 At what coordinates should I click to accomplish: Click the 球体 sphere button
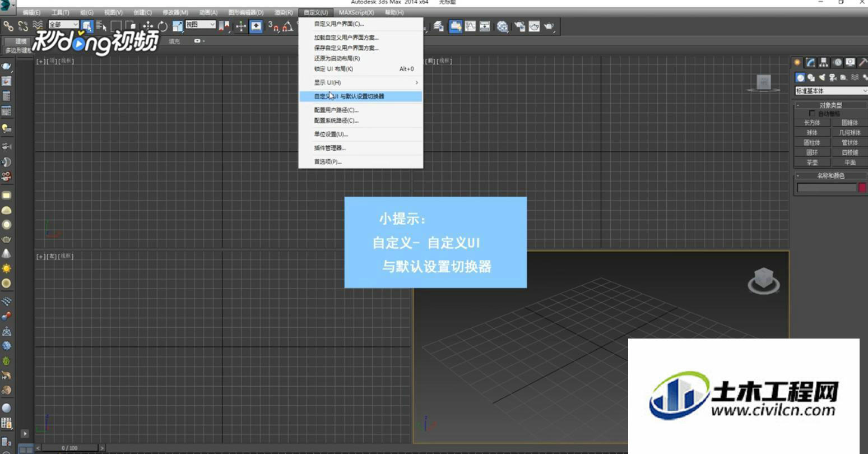point(812,133)
